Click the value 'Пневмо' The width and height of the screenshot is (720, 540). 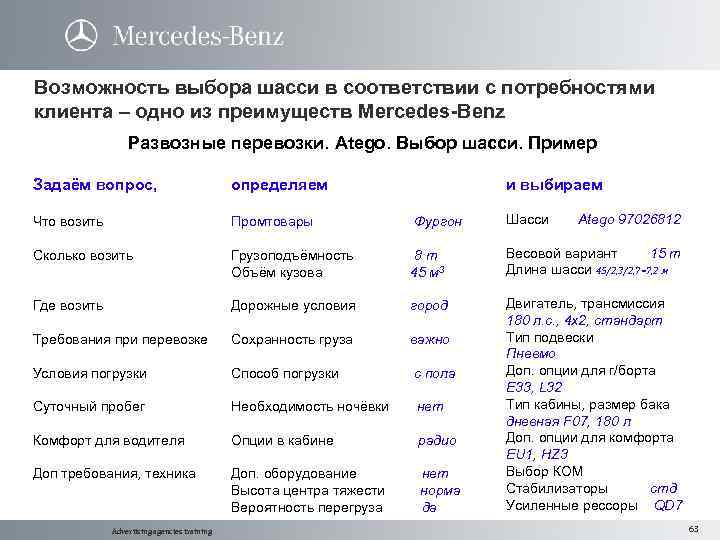[x=530, y=354]
